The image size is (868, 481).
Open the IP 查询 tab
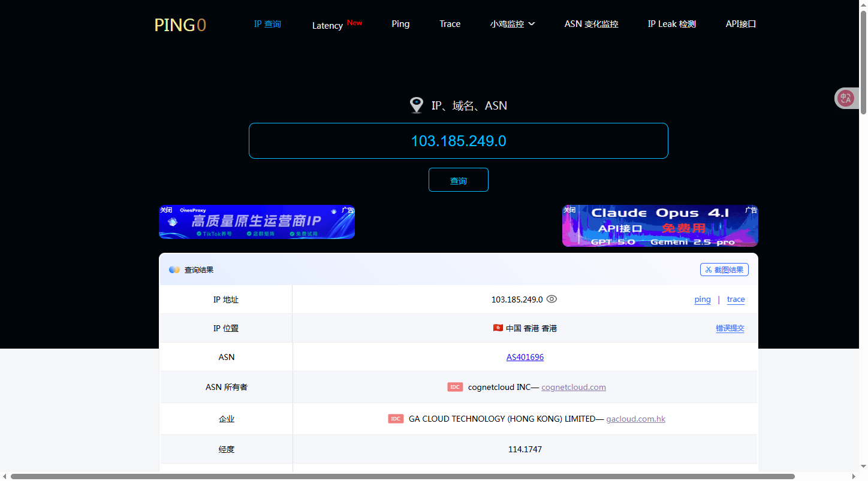point(267,24)
